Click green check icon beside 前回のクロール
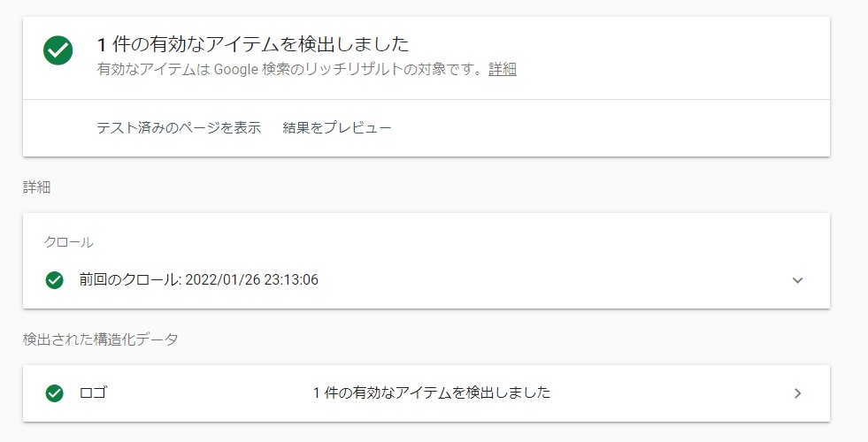 [55, 280]
